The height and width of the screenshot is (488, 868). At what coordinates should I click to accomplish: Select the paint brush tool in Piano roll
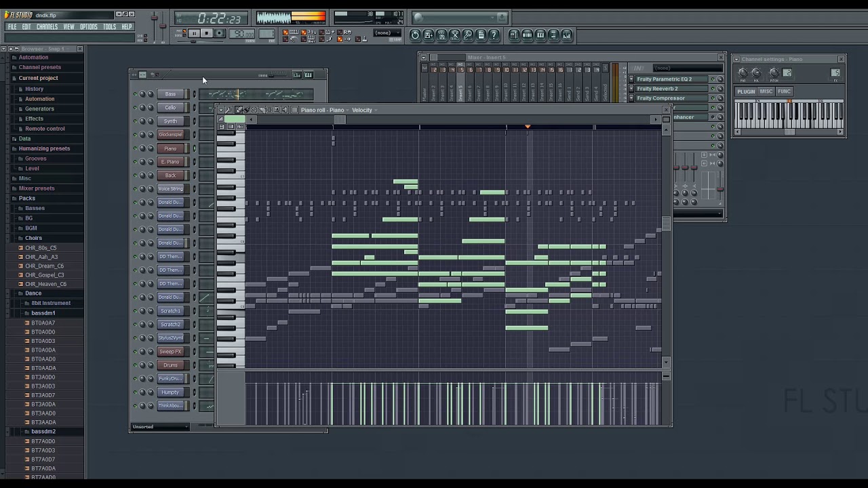pos(245,110)
